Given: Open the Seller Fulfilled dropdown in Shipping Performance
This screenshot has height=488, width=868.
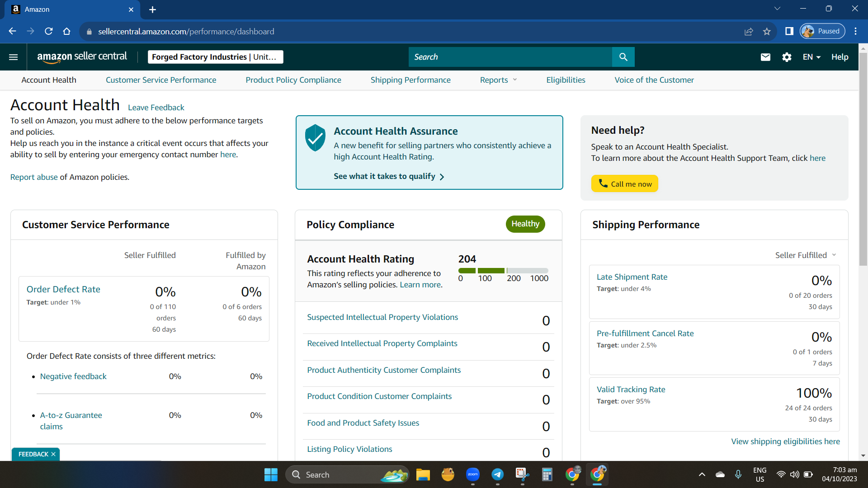Looking at the screenshot, I should [x=806, y=255].
